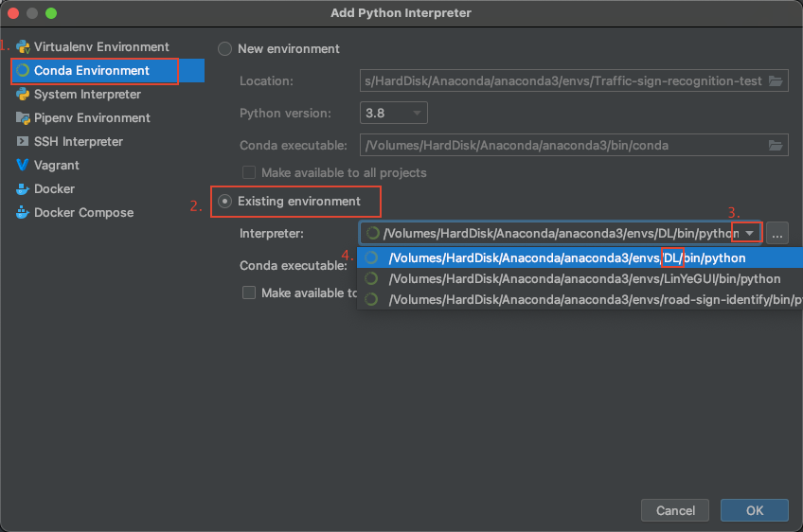Browse for location using folder icon

tap(776, 81)
